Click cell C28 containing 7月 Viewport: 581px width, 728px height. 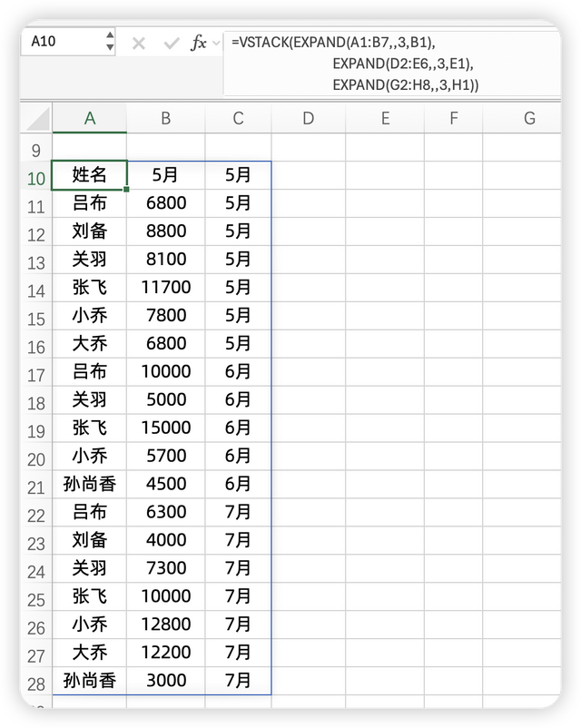pyautogui.click(x=238, y=681)
